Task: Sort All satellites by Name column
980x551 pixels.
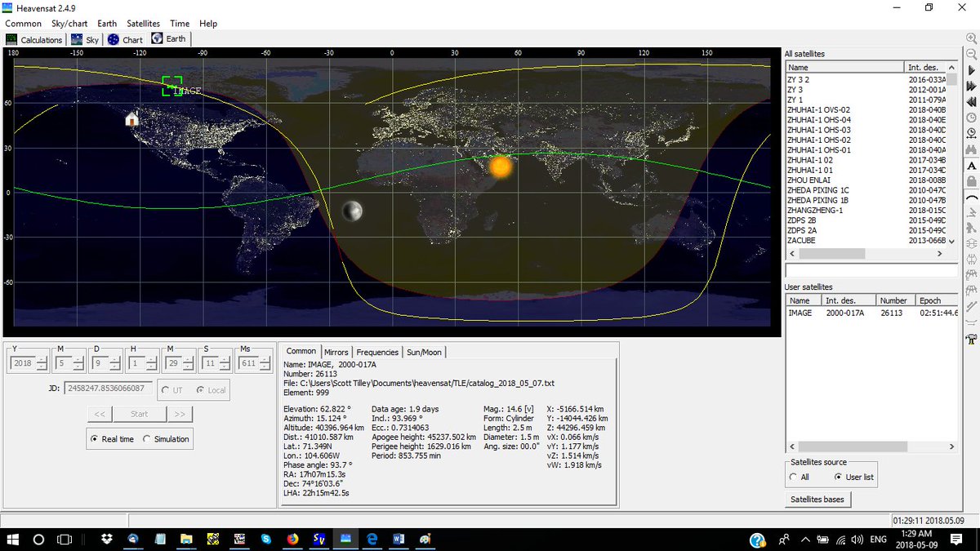Action: tap(844, 67)
